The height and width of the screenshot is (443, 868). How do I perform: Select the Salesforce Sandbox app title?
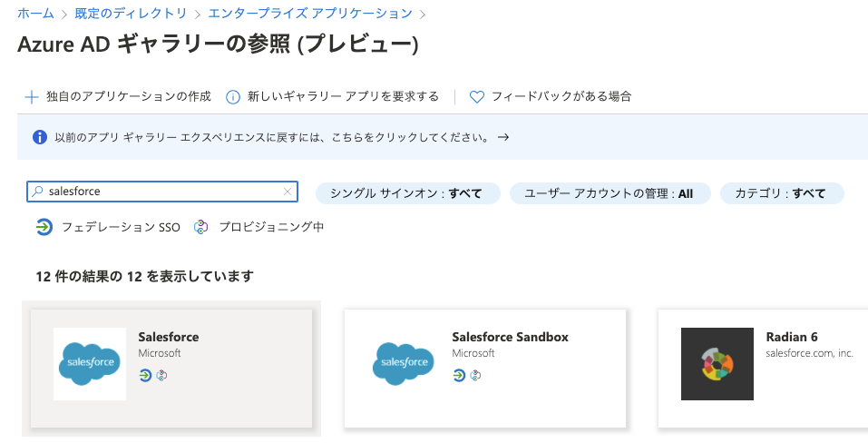tap(510, 337)
